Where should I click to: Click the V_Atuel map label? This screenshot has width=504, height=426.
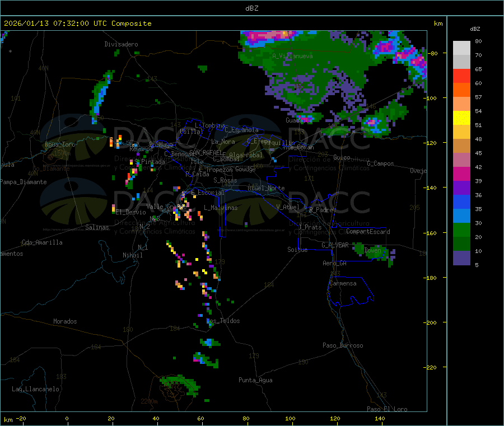[x=288, y=207]
